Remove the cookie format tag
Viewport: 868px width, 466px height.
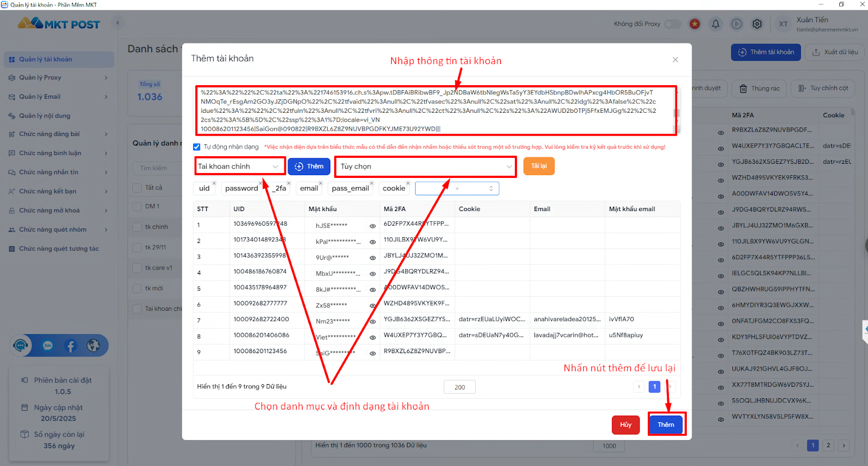click(x=408, y=183)
